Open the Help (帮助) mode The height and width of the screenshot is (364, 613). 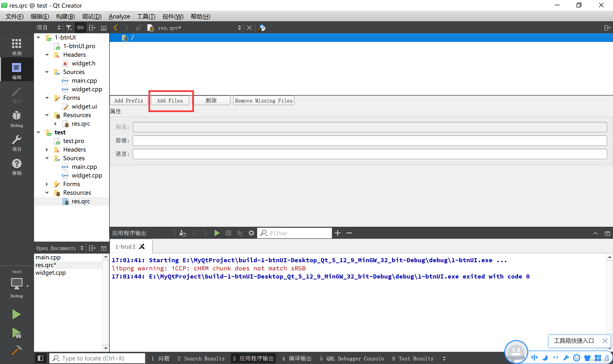[x=17, y=167]
